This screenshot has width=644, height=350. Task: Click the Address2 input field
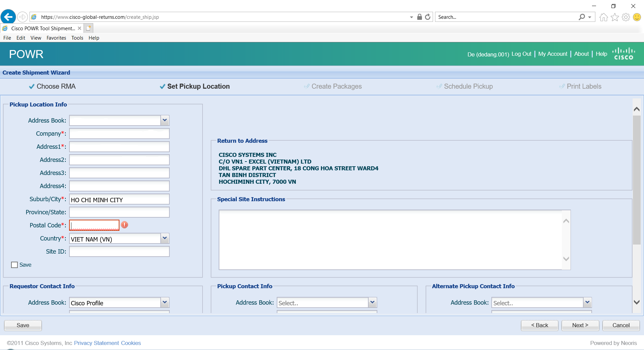coord(119,160)
